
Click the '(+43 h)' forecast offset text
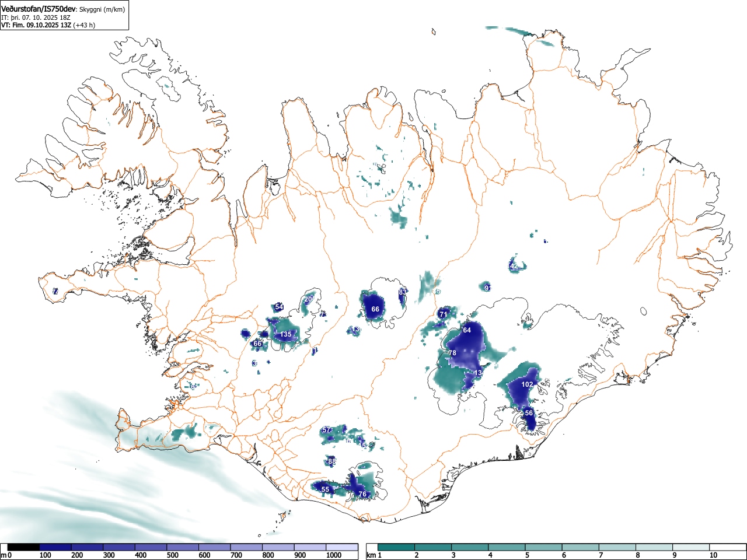[x=83, y=25]
